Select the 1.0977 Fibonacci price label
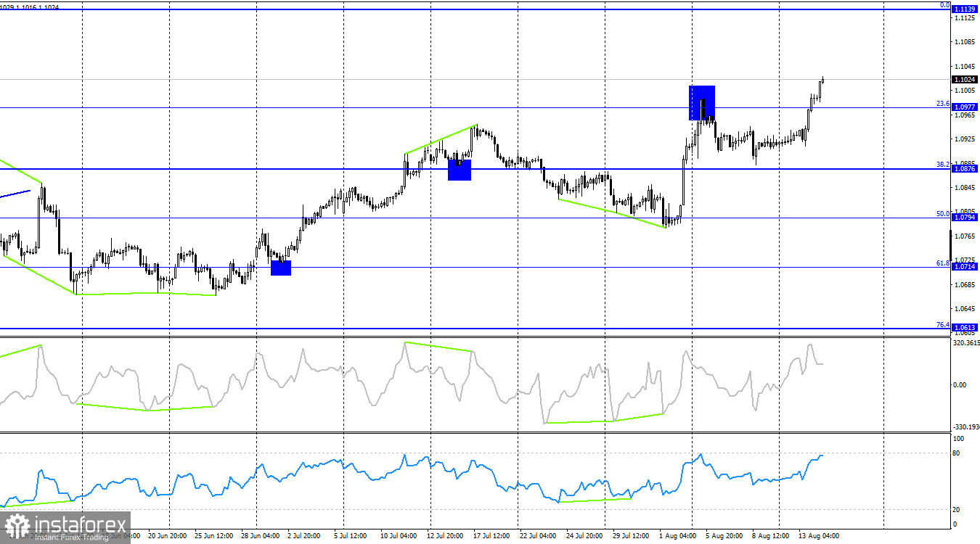The height and width of the screenshot is (544, 980). click(x=964, y=107)
